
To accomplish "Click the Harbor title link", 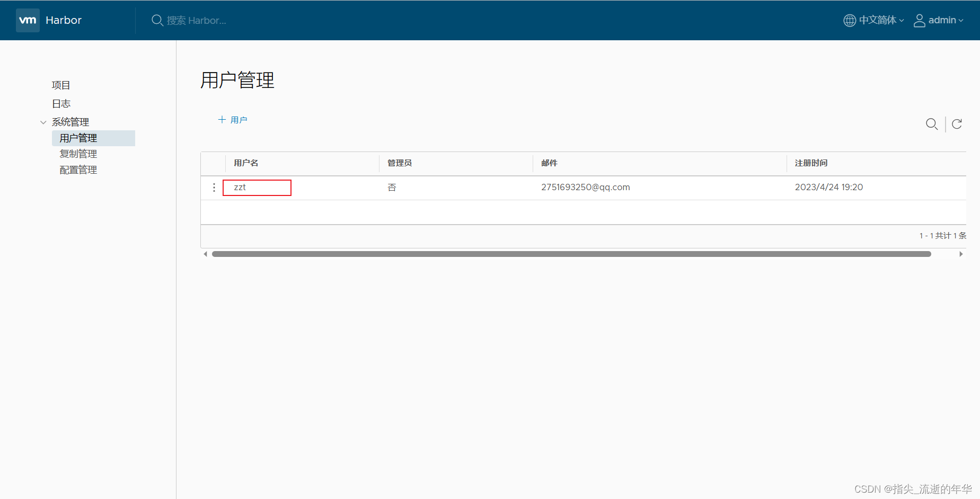I will [64, 20].
